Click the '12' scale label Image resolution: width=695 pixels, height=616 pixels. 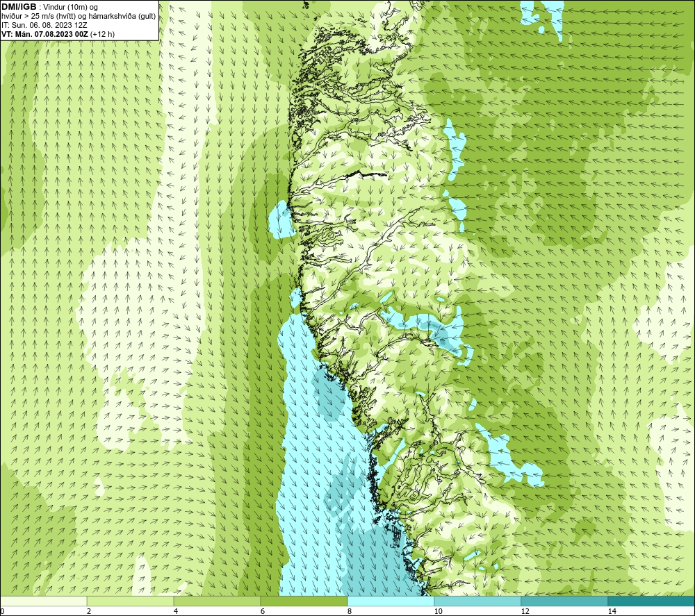pos(525,612)
